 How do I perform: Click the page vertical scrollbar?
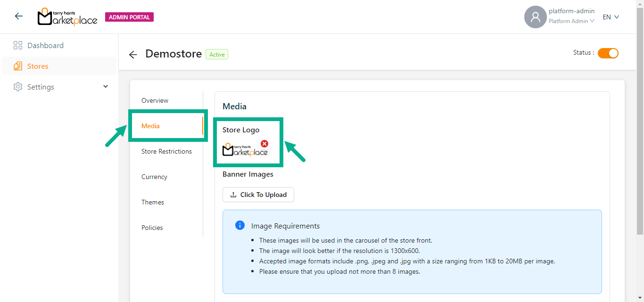tap(640, 118)
